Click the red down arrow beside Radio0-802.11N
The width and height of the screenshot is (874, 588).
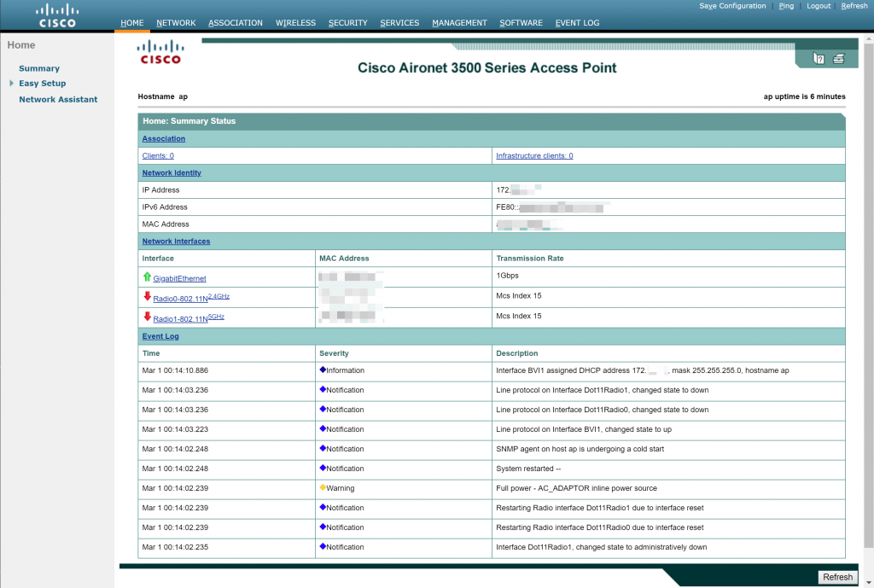click(147, 297)
